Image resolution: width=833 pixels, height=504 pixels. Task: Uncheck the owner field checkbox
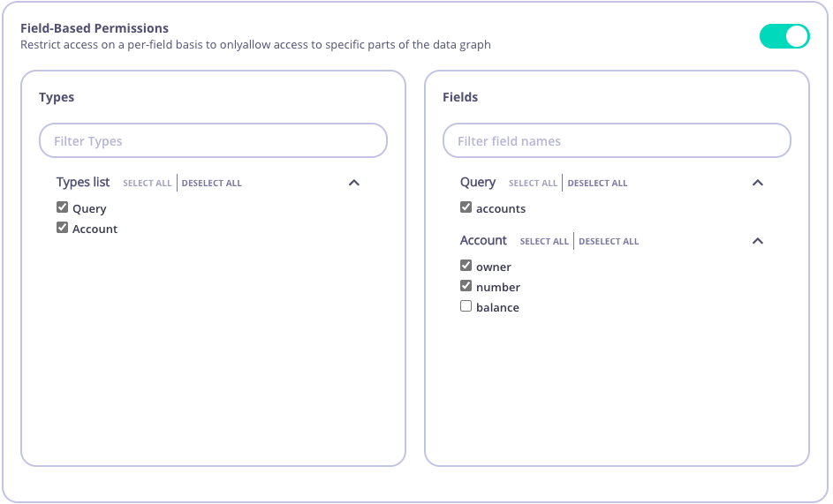click(x=466, y=266)
